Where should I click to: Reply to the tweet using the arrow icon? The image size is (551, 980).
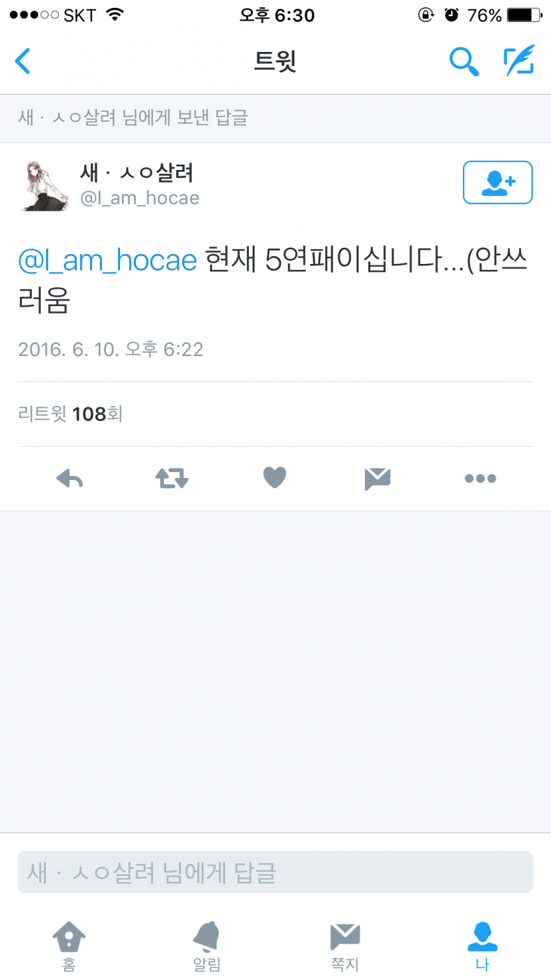point(69,479)
